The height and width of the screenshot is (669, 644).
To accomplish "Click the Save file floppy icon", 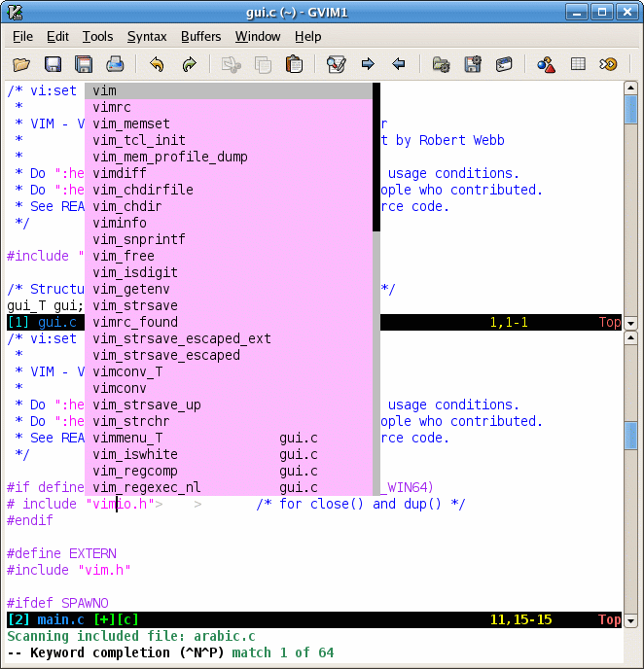I will [53, 65].
